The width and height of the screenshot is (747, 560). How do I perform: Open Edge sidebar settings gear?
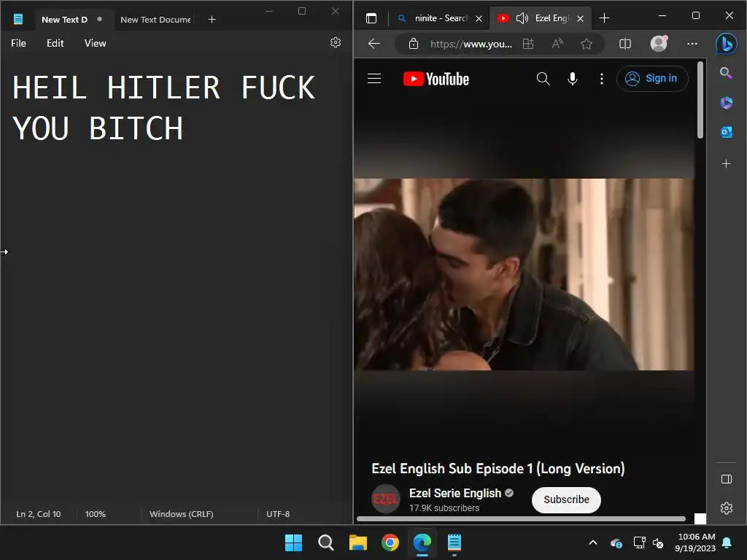727,508
